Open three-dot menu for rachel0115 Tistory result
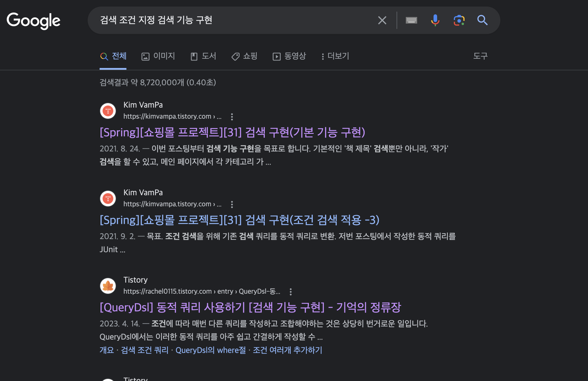 point(291,292)
